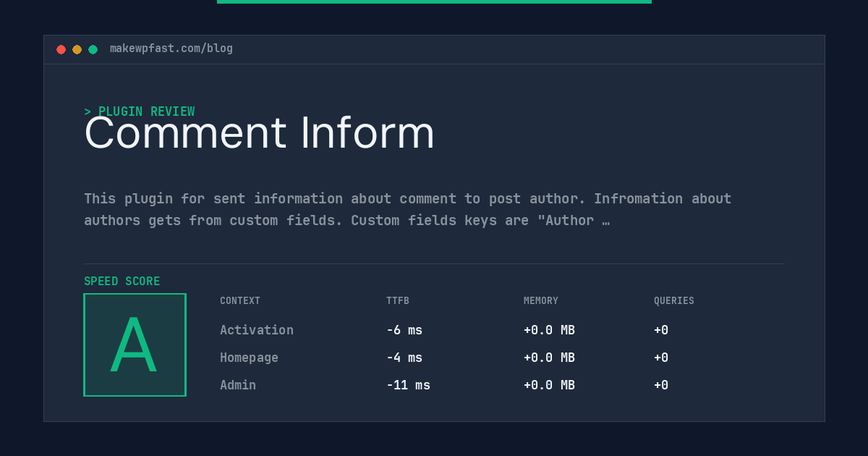Click the Activation queries '+0' value
This screenshot has height=456, width=868.
click(x=661, y=330)
